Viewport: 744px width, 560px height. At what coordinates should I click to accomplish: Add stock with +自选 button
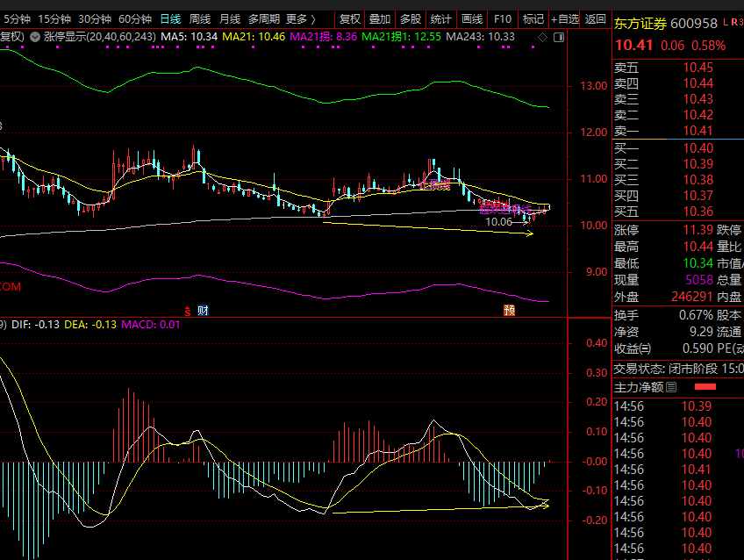[565, 19]
